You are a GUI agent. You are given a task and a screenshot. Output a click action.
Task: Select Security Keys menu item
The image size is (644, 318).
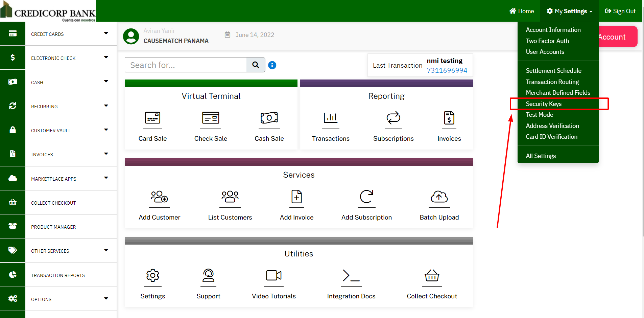[x=544, y=104]
